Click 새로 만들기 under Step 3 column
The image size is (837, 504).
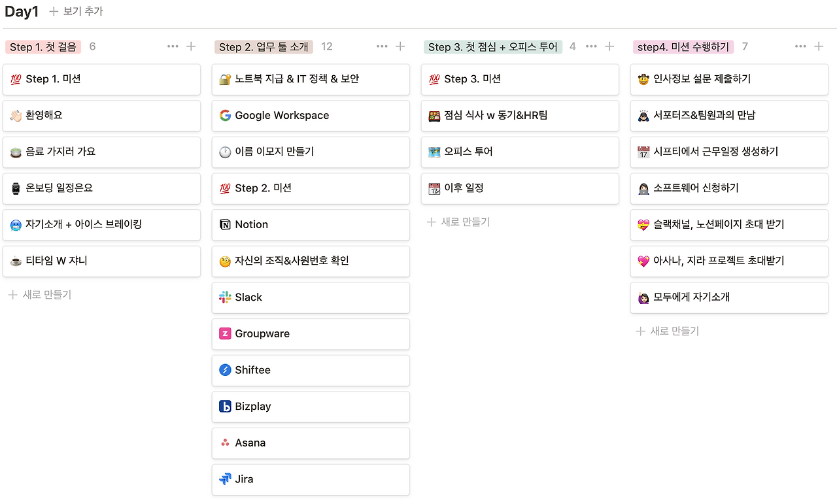point(458,222)
